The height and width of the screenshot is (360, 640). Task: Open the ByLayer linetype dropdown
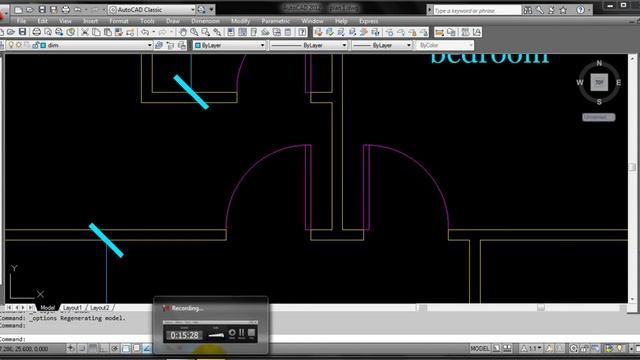(x=309, y=45)
